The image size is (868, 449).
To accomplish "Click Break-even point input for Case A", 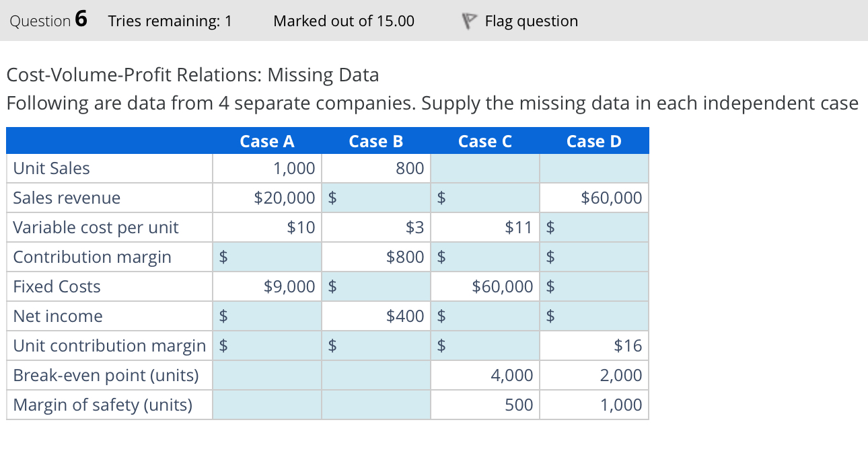I will [267, 375].
